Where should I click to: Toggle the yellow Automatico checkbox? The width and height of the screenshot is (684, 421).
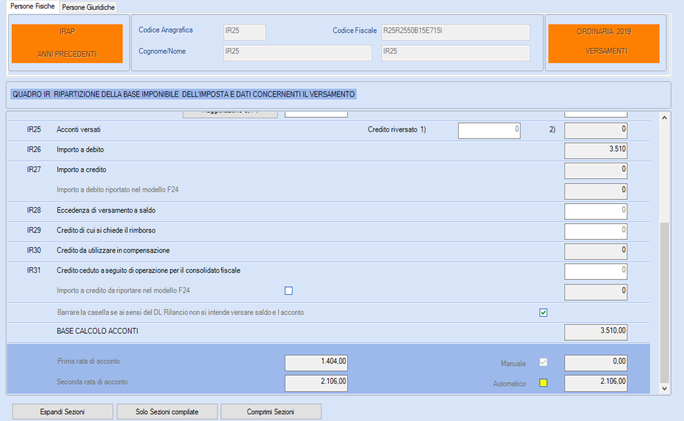[x=543, y=383]
